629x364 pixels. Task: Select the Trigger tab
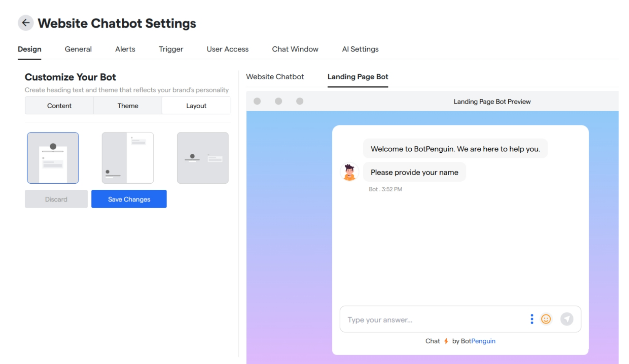171,49
